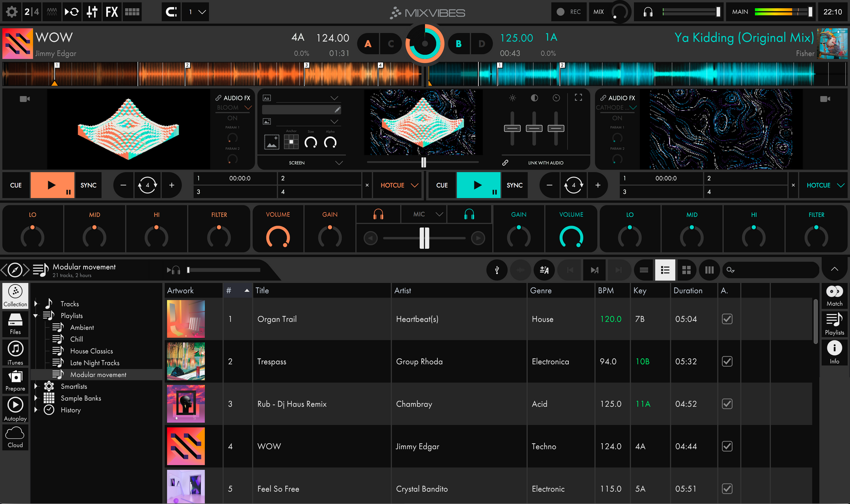Click the Match sidebar icon
Image resolution: width=850 pixels, height=504 pixels.
834,295
